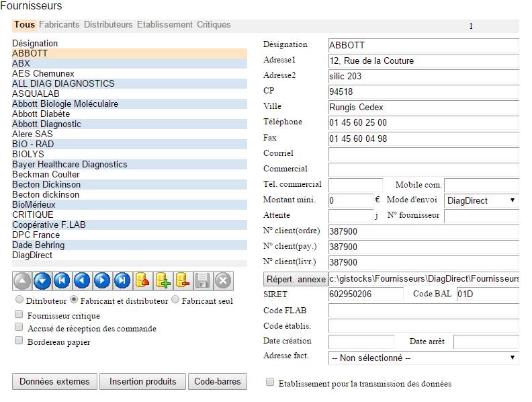Select the DiagDirect row
Image resolution: width=532 pixels, height=402 pixels.
(130, 255)
